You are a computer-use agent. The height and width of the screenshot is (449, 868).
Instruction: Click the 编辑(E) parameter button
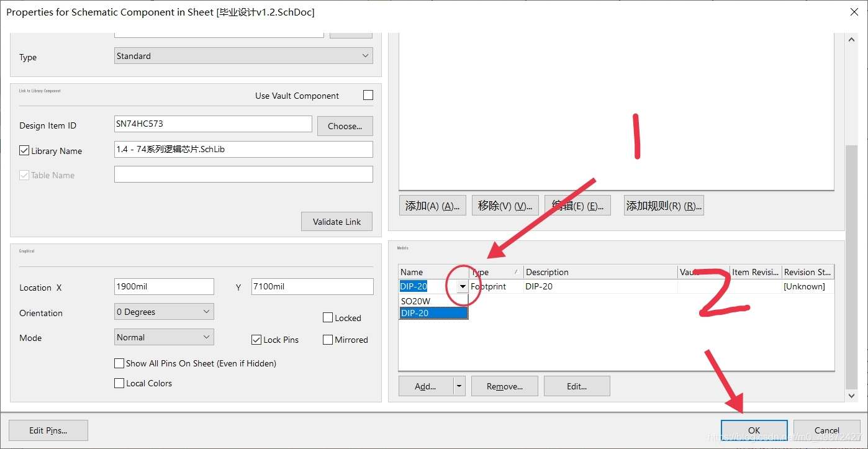point(577,206)
